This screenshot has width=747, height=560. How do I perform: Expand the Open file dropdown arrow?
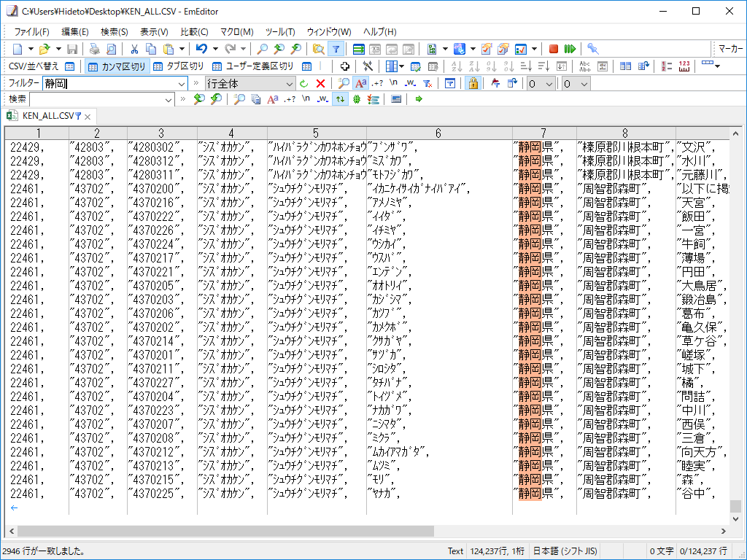58,49
